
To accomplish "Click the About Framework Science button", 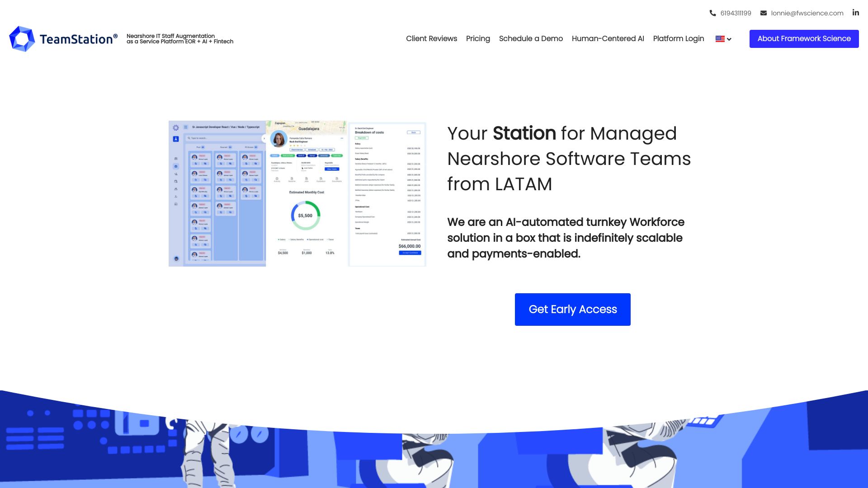I will (x=804, y=38).
